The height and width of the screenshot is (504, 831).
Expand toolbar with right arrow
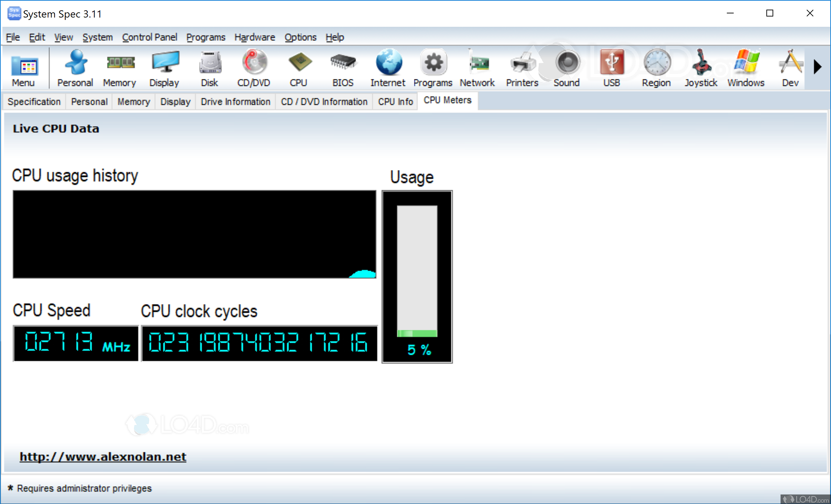click(818, 67)
